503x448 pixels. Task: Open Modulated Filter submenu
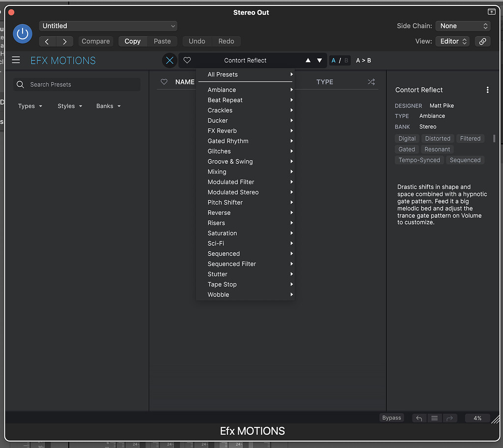click(246, 182)
